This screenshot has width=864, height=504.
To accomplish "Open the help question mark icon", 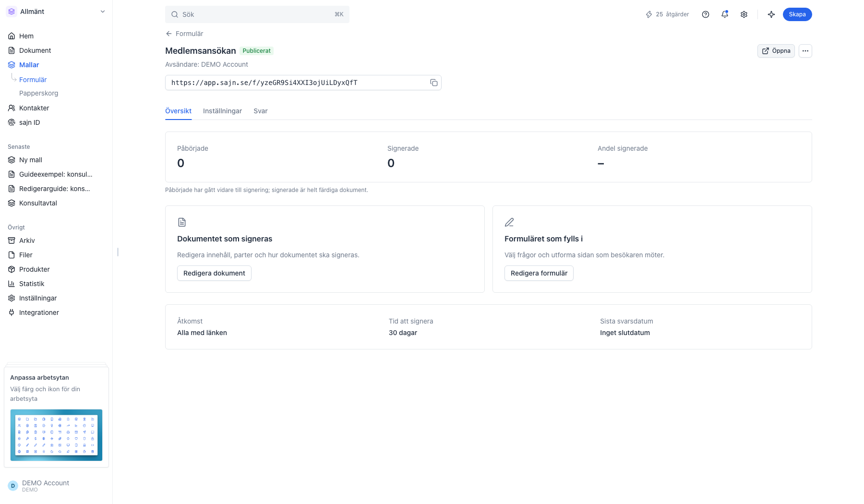I will pos(706,14).
